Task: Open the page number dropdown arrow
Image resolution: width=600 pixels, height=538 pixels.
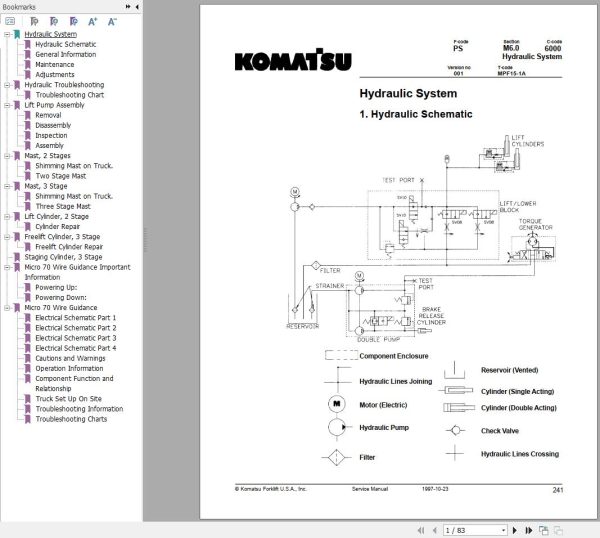Action: coord(504,531)
